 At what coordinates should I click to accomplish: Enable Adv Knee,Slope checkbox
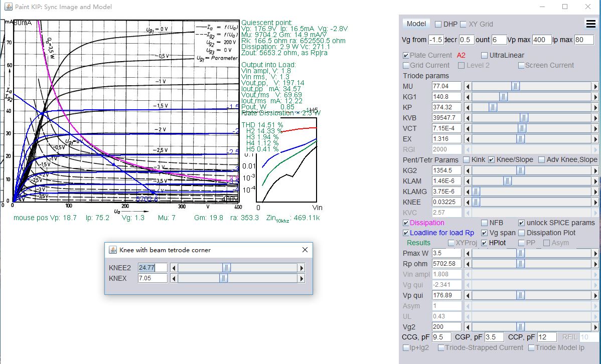[542, 159]
